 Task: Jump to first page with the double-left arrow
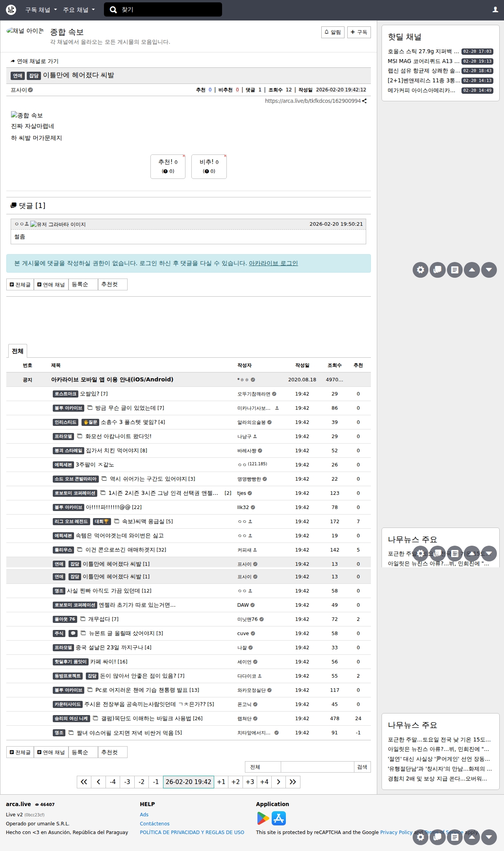[84, 782]
